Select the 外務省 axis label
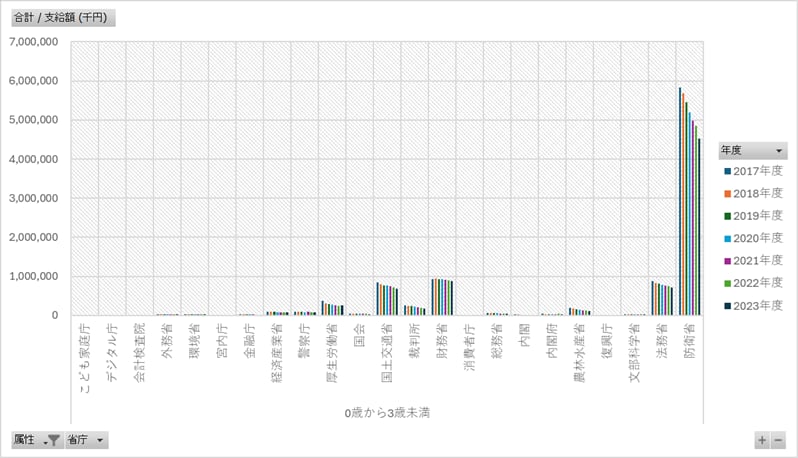Viewport: 798px width, 458px height. 167,340
